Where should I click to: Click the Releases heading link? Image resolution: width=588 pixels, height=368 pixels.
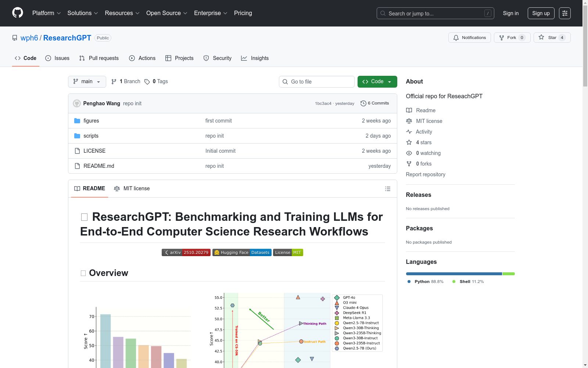[419, 195]
